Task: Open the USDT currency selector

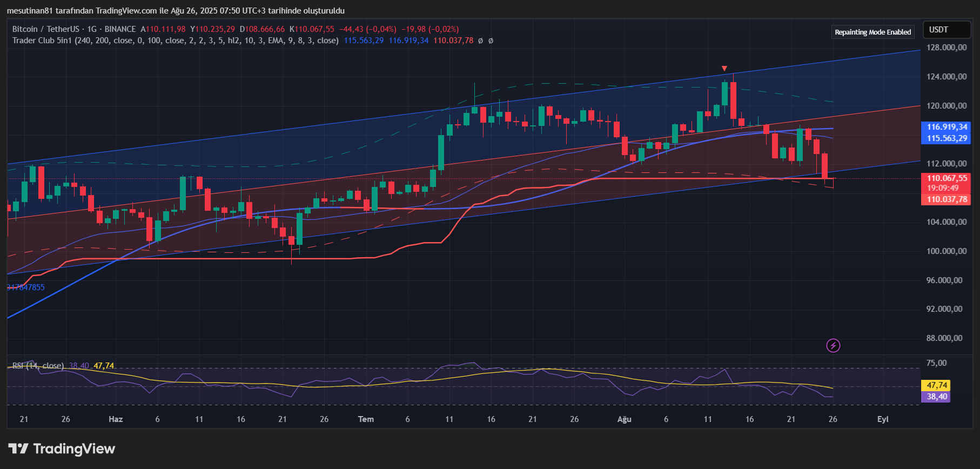Action: point(946,30)
